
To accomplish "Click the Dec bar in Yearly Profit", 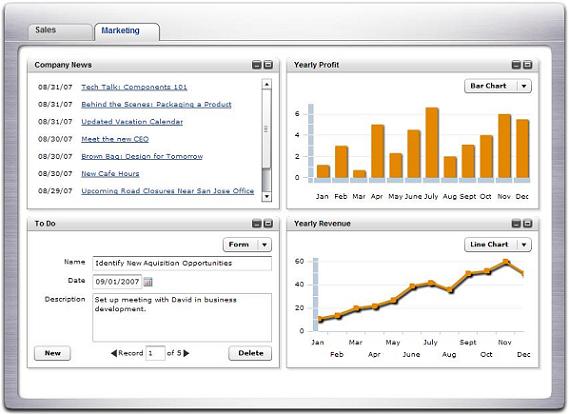I will coord(523,149).
